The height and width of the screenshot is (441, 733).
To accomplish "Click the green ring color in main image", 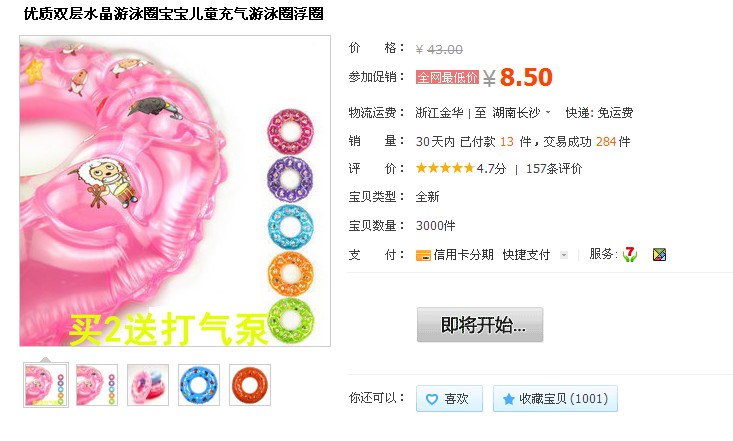I will coord(291,320).
